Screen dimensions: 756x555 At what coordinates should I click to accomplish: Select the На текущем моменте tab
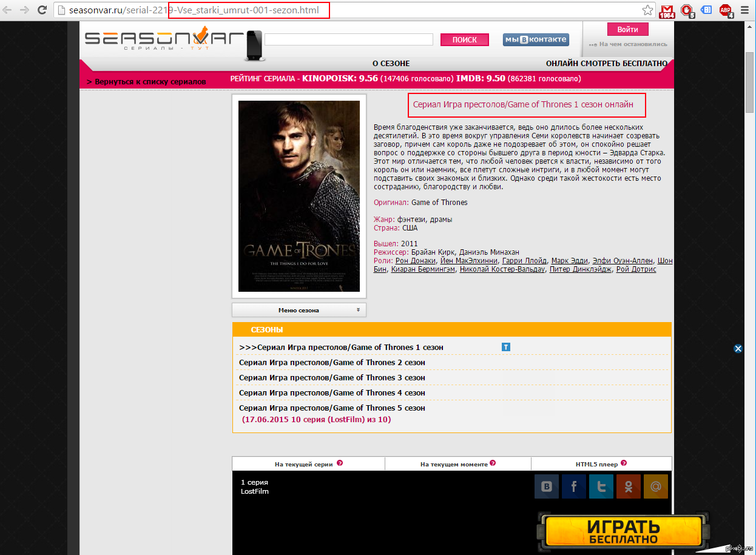(x=457, y=464)
